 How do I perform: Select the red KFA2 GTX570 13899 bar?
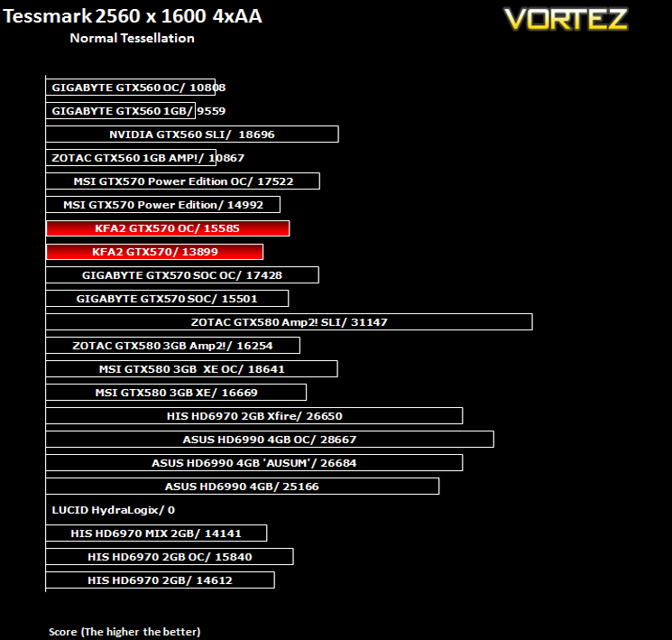[154, 252]
